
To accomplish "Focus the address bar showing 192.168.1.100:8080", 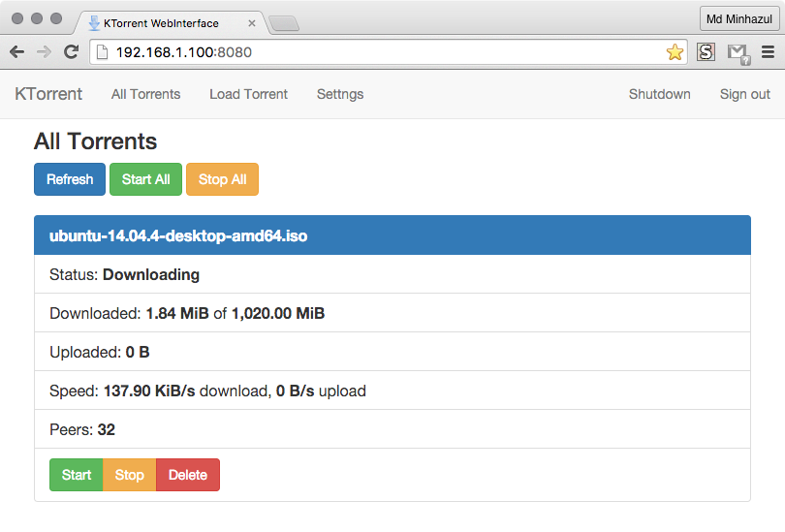I will coord(388,52).
